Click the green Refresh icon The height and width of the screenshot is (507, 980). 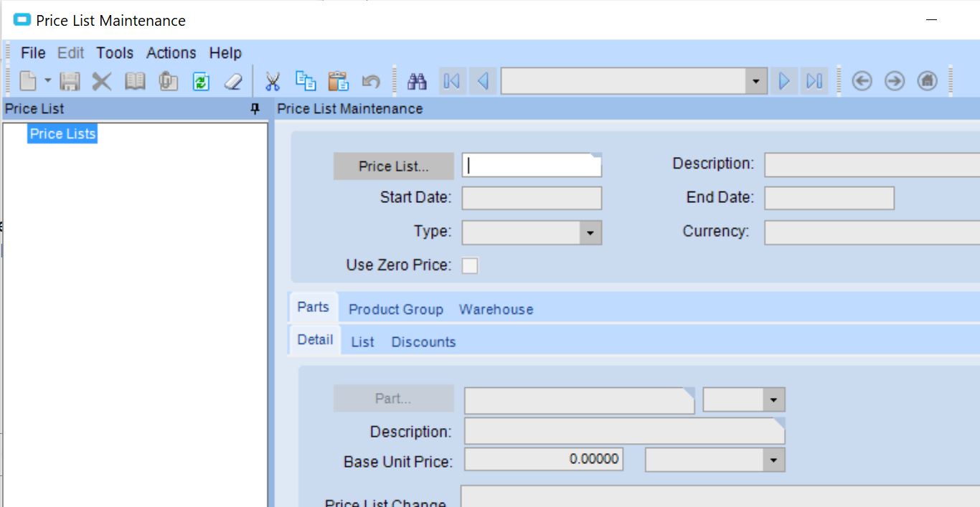pyautogui.click(x=201, y=81)
